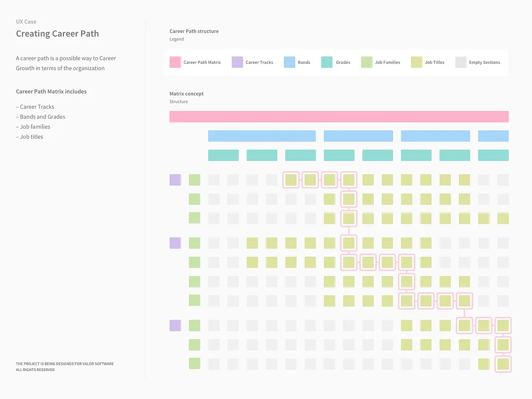Select the '– Job families' list item

33,127
